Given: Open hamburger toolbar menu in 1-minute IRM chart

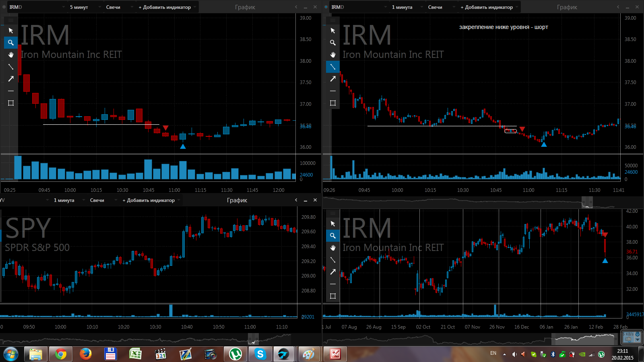Looking at the screenshot, I should (x=333, y=20).
